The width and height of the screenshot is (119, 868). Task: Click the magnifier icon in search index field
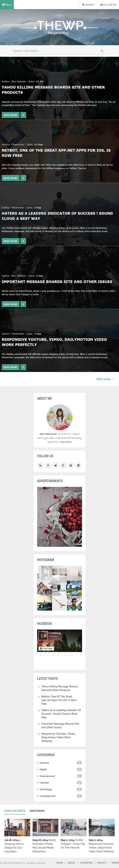(102, 51)
